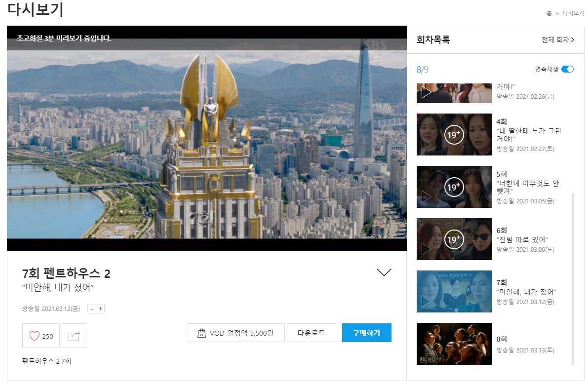The width and height of the screenshot is (588, 386).
Task: Decrease font size with minus button
Action: (91, 309)
